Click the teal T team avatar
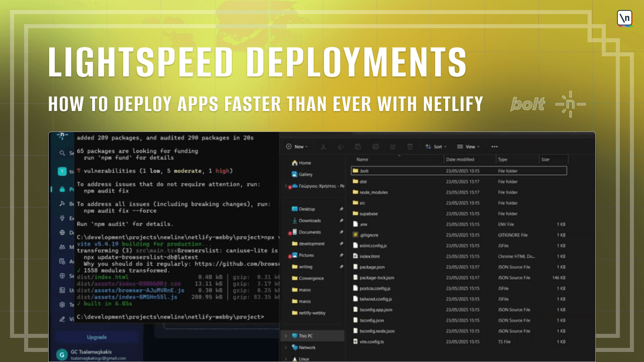This screenshot has width=644, height=362. pyautogui.click(x=62, y=171)
